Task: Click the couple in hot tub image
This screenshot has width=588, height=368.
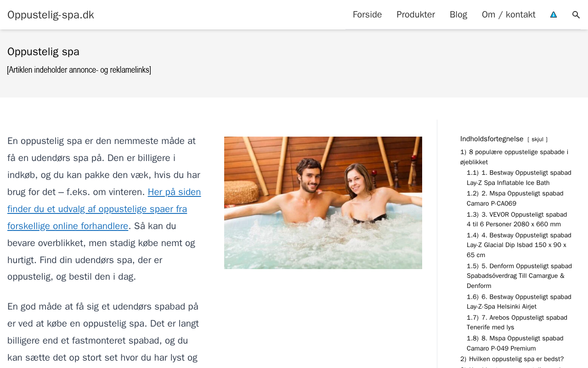Action: coord(323,203)
